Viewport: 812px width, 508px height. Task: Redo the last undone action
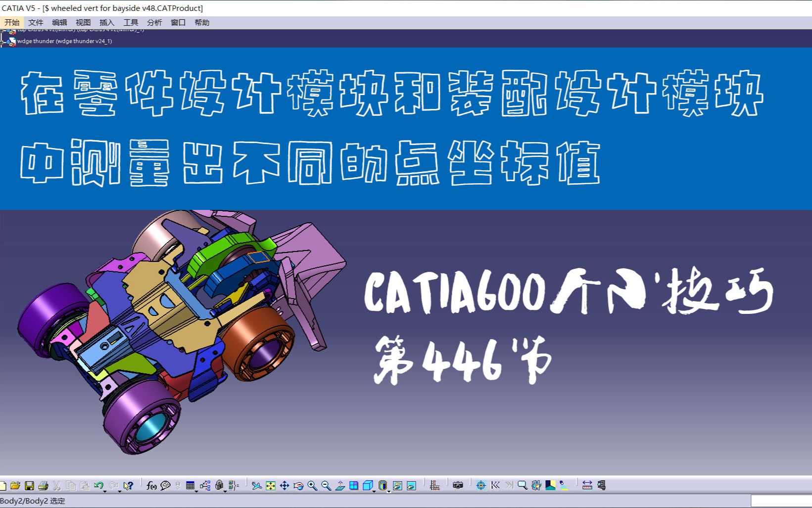[x=113, y=485]
